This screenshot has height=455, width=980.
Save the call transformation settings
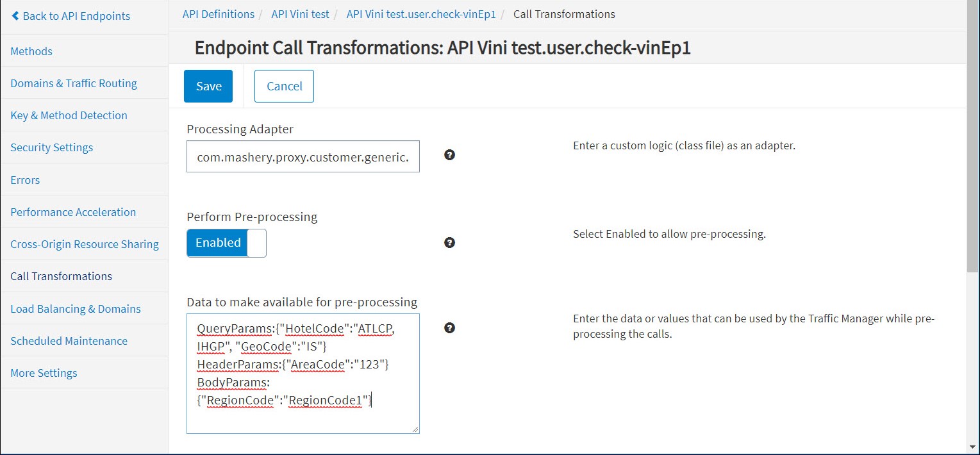tap(208, 86)
